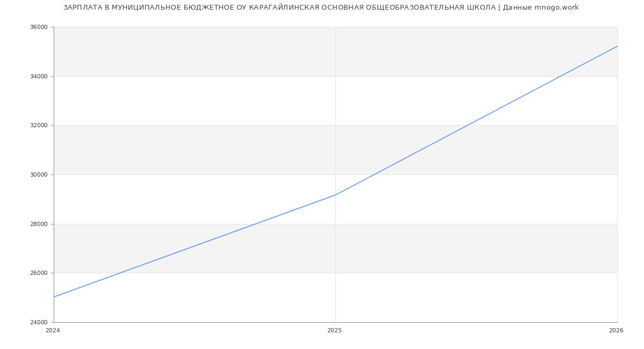Click the chart title text
The image size is (644, 349).
coord(321,8)
